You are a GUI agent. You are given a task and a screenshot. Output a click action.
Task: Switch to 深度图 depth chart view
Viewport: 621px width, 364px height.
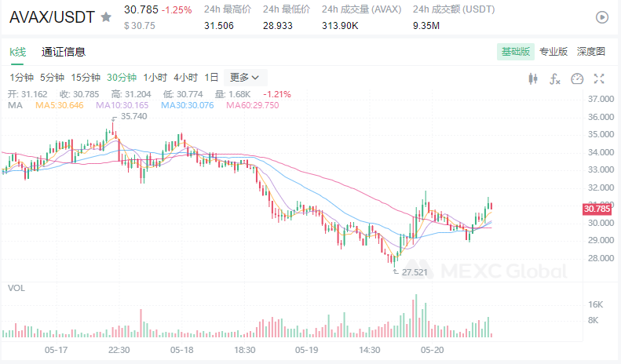591,52
